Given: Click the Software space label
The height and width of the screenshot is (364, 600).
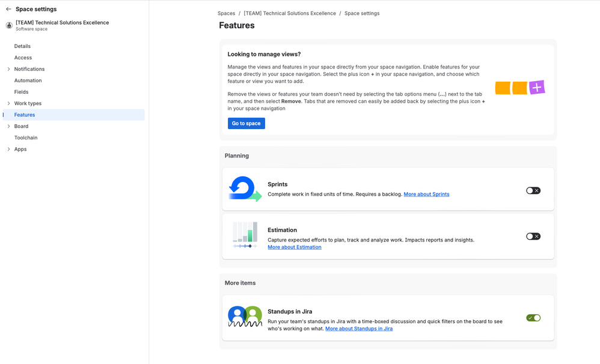Looking at the screenshot, I should click(32, 29).
